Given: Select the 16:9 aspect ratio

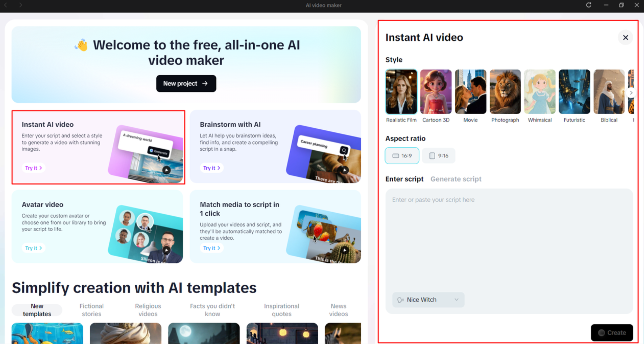Looking at the screenshot, I should pyautogui.click(x=402, y=155).
